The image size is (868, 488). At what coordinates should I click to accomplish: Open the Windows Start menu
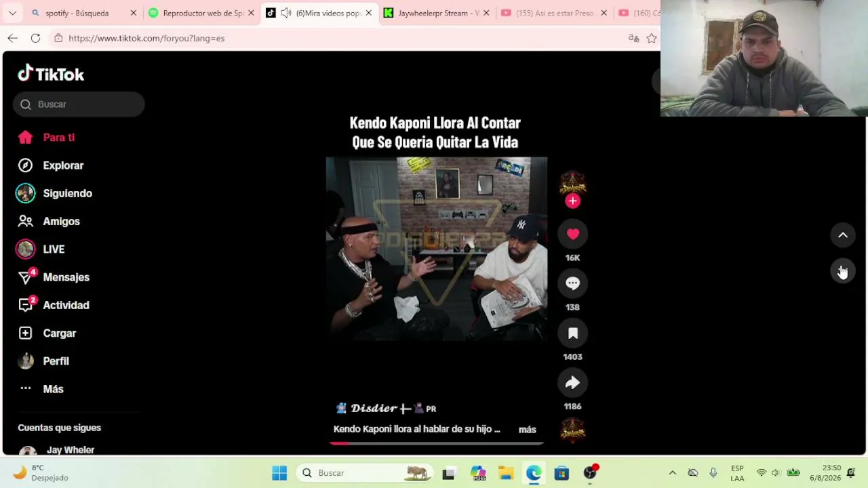pyautogui.click(x=279, y=473)
